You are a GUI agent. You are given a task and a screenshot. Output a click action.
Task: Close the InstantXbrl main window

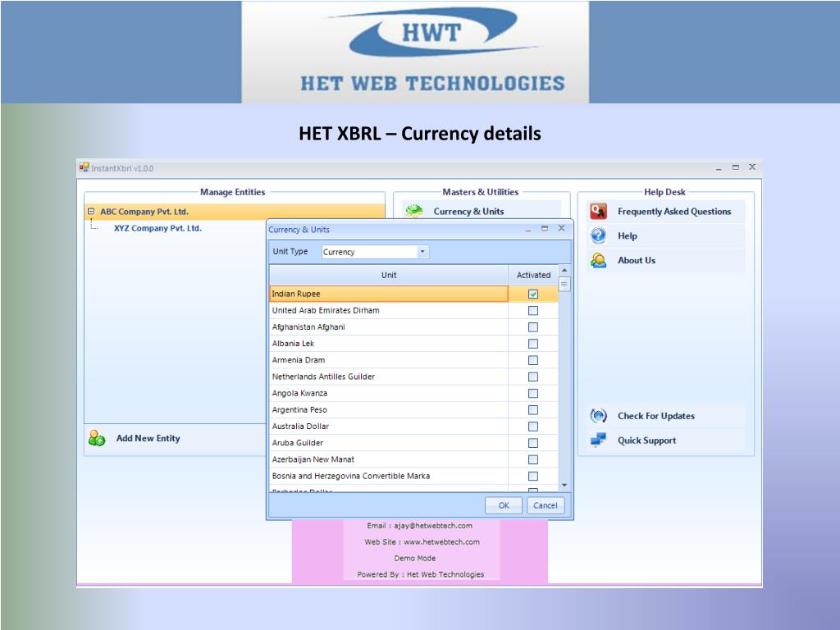tap(752, 167)
